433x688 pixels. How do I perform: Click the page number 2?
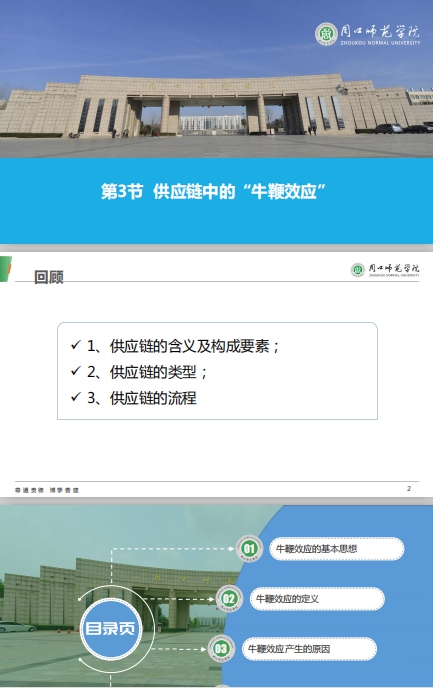click(409, 488)
